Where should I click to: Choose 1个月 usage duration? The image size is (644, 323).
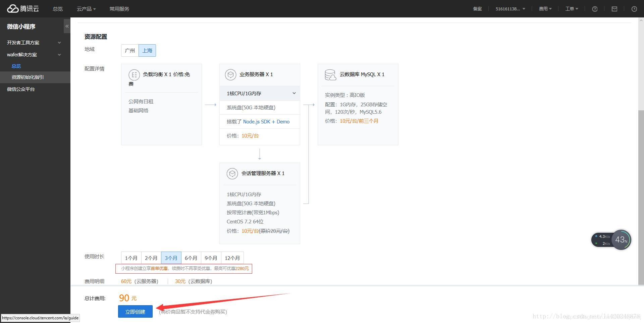pyautogui.click(x=131, y=258)
